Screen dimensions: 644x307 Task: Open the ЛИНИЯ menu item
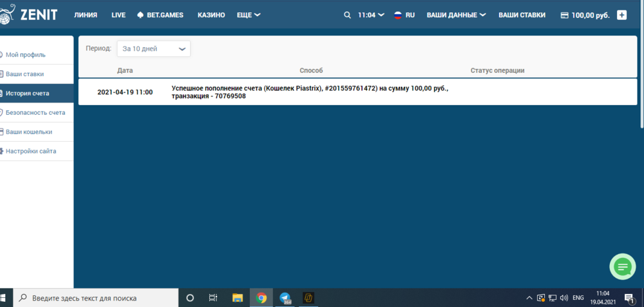point(86,15)
